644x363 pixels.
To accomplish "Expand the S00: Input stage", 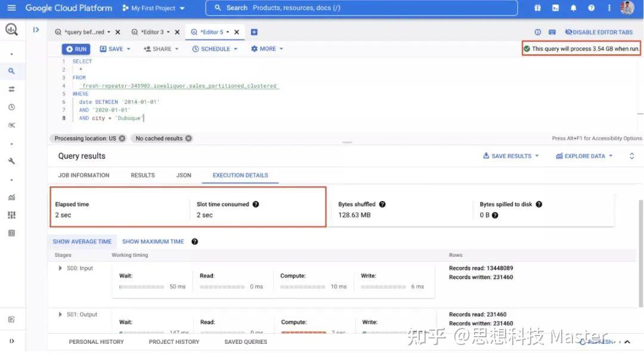I will coord(60,269).
